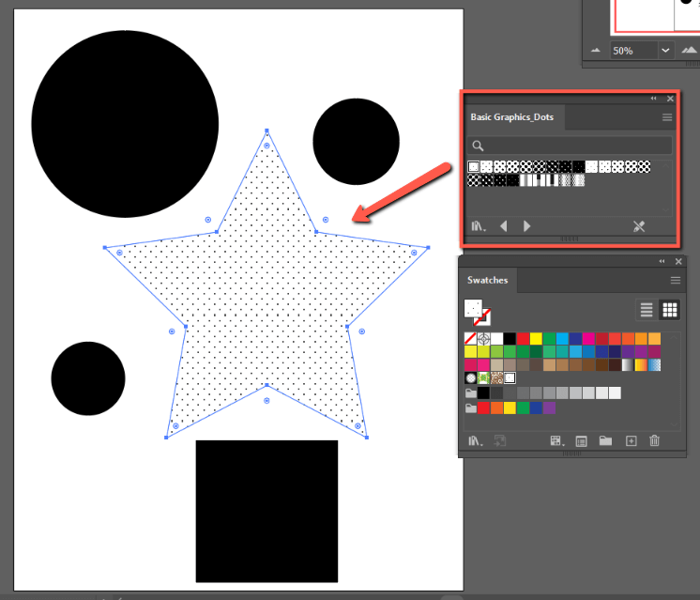Select the green foliage pattern swatch
The width and height of the screenshot is (700, 600).
[483, 378]
